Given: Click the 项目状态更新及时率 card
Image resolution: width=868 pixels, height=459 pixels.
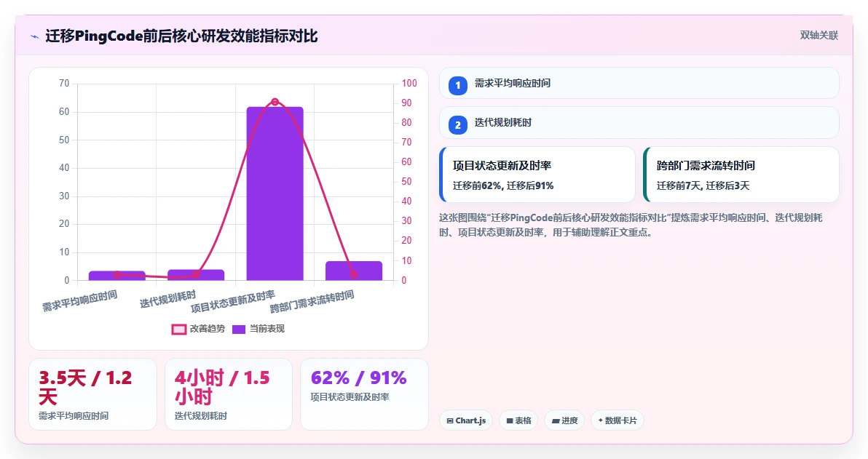Looking at the screenshot, I should 537,175.
